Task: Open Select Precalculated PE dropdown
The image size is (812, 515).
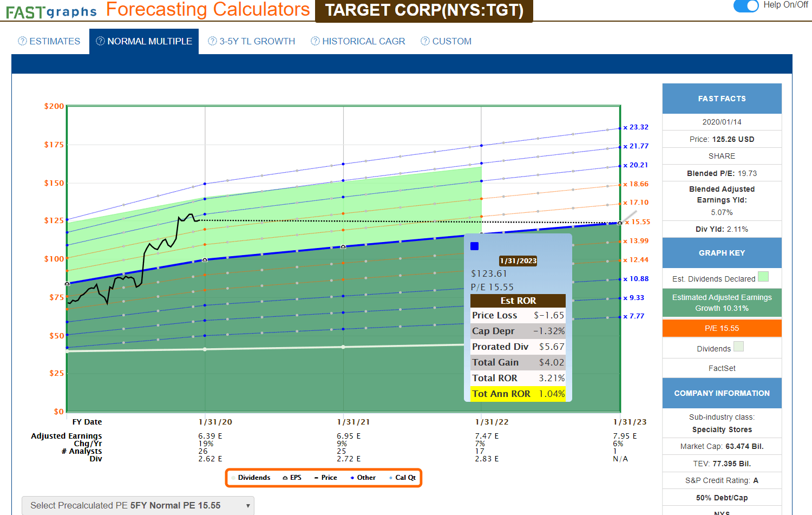Action: click(x=138, y=505)
